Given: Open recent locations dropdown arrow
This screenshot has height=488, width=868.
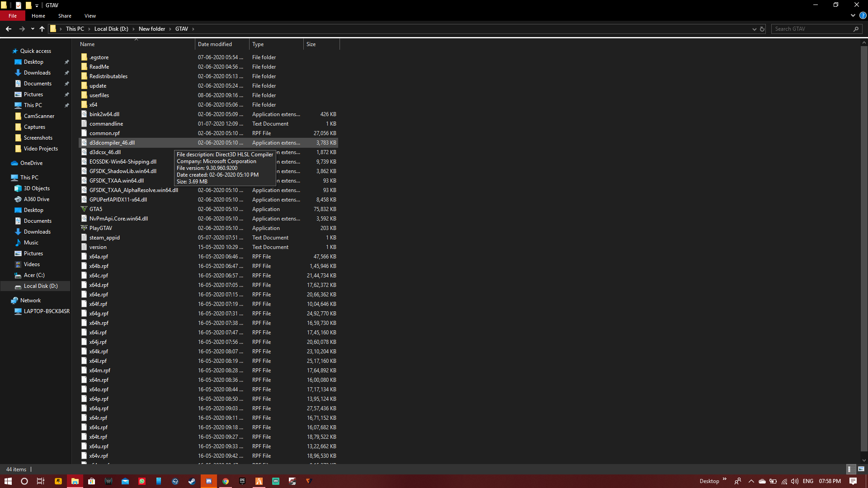Looking at the screenshot, I should point(33,29).
